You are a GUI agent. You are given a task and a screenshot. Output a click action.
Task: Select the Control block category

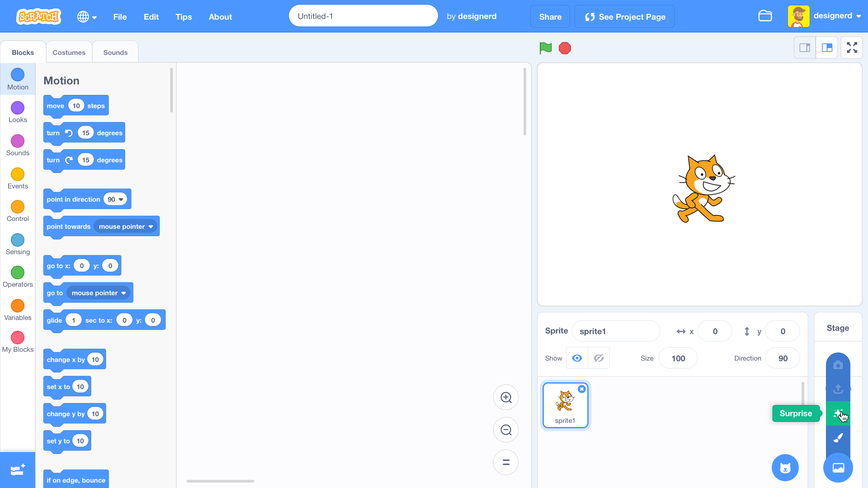coord(18,211)
